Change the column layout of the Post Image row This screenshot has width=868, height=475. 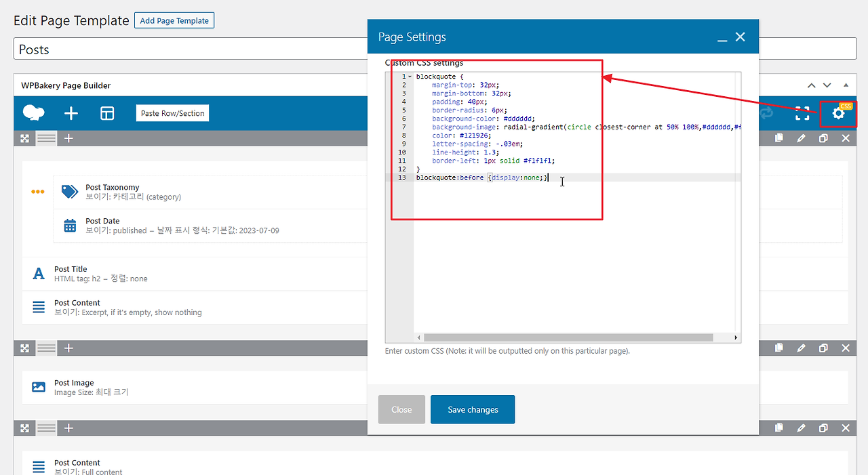[47, 348]
